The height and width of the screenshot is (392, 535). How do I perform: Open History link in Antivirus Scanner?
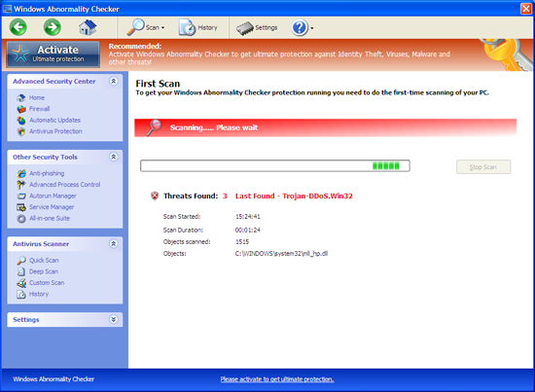click(x=39, y=294)
